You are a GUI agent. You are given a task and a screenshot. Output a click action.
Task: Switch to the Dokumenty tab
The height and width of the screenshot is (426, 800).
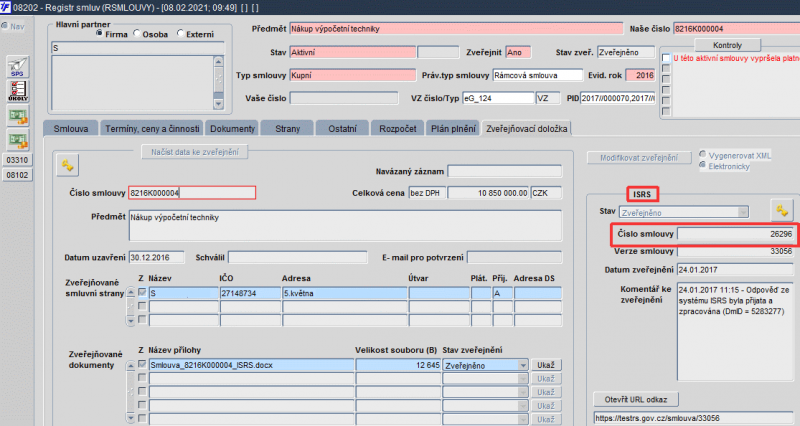232,129
